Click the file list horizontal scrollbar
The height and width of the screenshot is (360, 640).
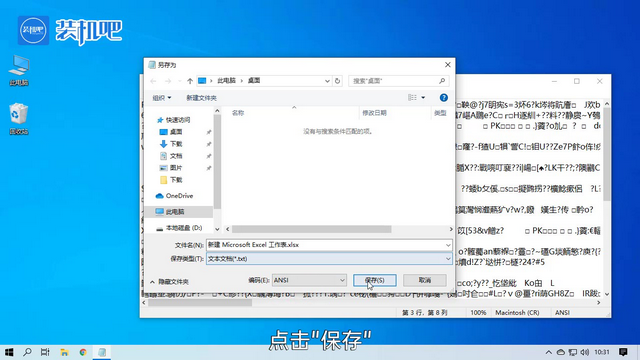point(311,229)
